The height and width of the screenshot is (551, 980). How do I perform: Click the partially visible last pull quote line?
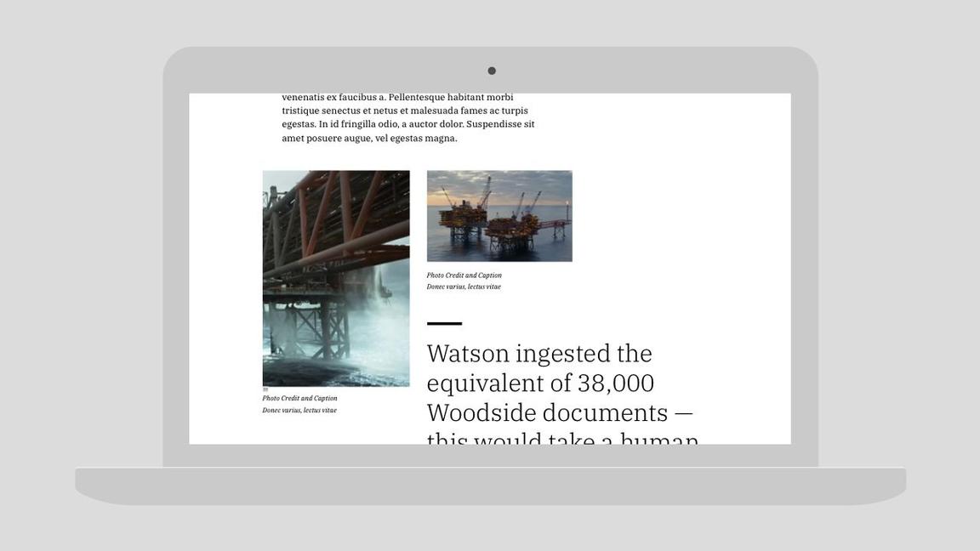point(561,438)
